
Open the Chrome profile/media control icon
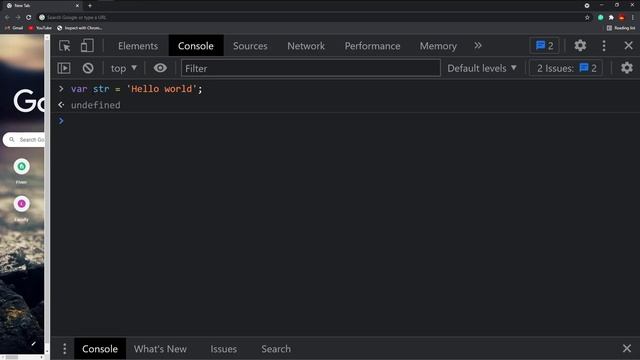(587, 5)
